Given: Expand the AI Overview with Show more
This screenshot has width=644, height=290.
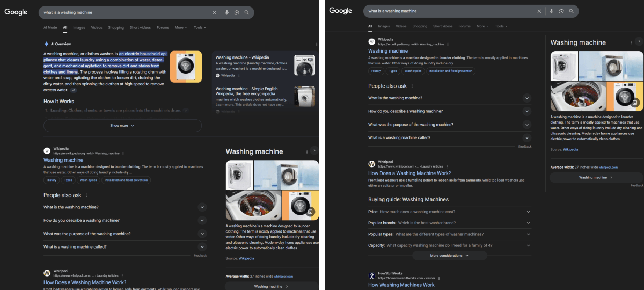Looking at the screenshot, I should pos(122,126).
